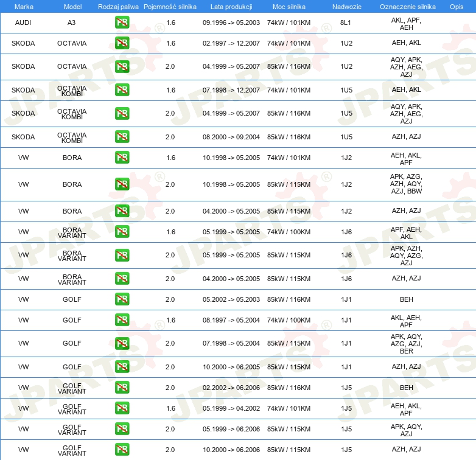The image size is (476, 460).
Task: Click fuel icon in Bora row with BBW engine
Action: pos(122,184)
